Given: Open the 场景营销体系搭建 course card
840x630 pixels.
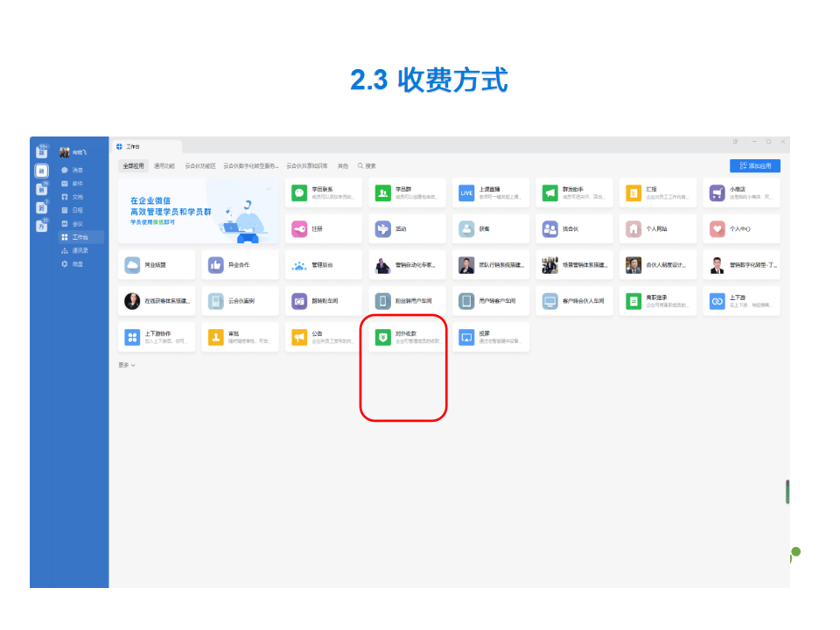Looking at the screenshot, I should (x=574, y=264).
